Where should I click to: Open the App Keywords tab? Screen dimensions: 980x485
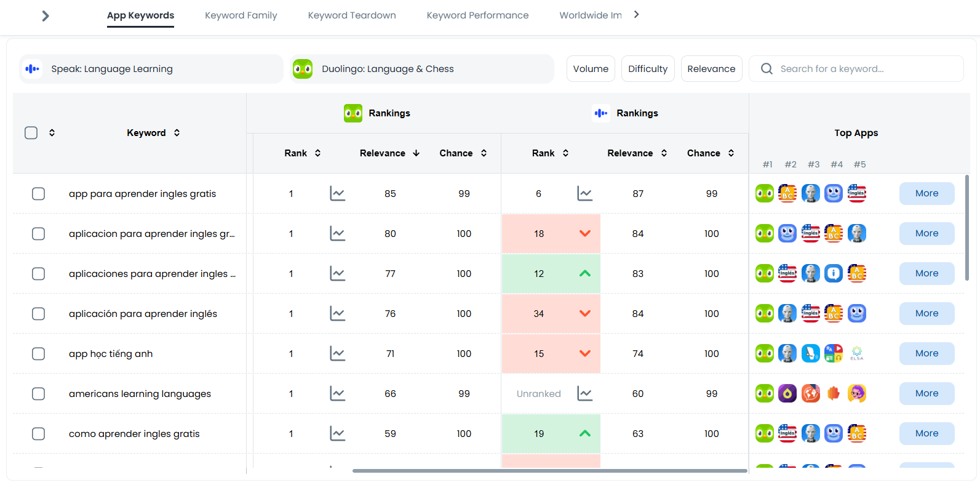(x=140, y=15)
